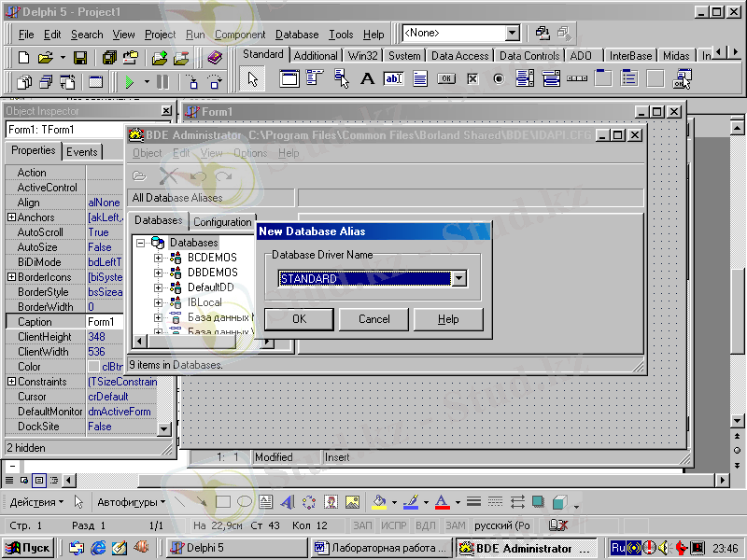Image resolution: width=747 pixels, height=560 pixels.
Task: Expand the Anchors property in Object Inspector
Action: click(x=11, y=217)
